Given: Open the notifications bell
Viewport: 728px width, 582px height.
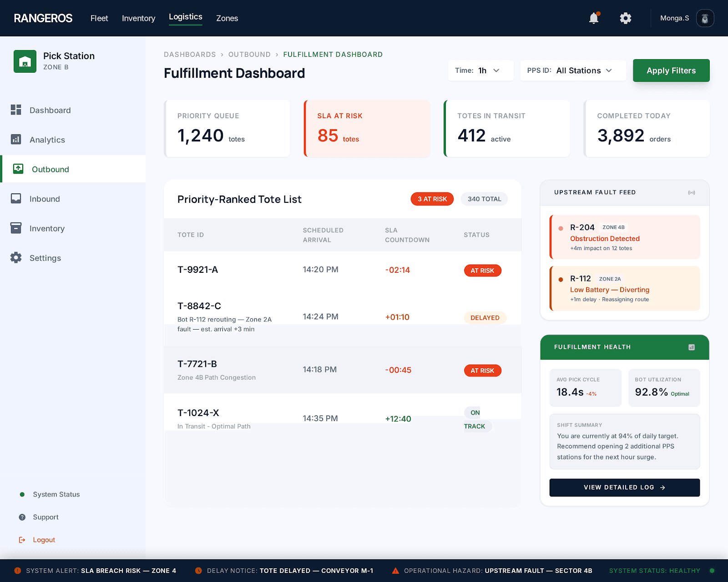Looking at the screenshot, I should tap(594, 18).
